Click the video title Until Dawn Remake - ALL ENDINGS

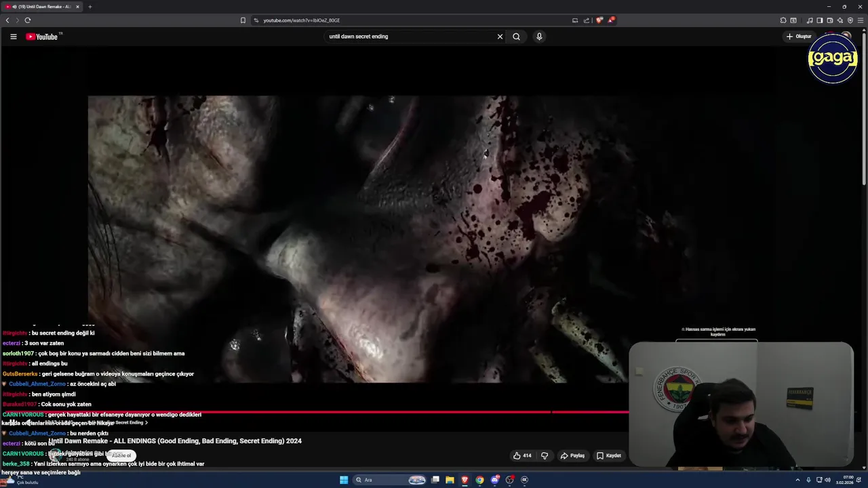(x=175, y=441)
